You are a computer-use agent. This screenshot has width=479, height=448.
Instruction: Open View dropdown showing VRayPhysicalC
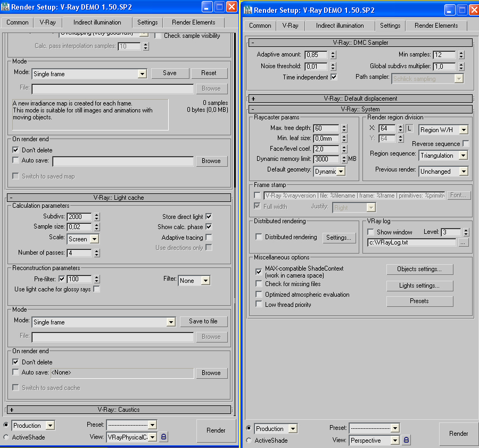(x=153, y=437)
